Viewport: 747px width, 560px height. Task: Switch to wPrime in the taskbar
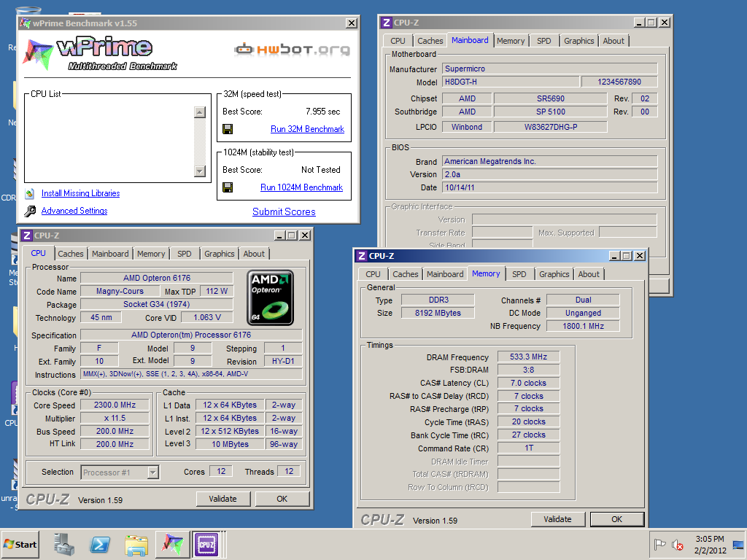point(171,544)
